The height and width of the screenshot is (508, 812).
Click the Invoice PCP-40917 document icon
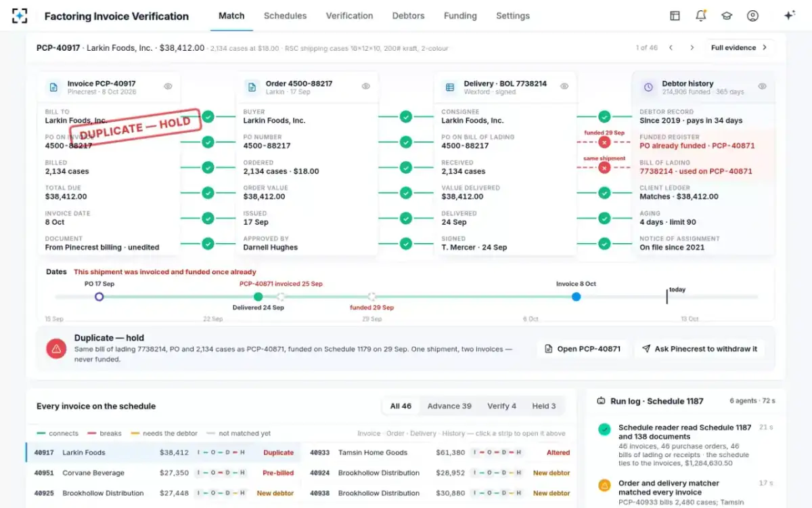tap(53, 87)
